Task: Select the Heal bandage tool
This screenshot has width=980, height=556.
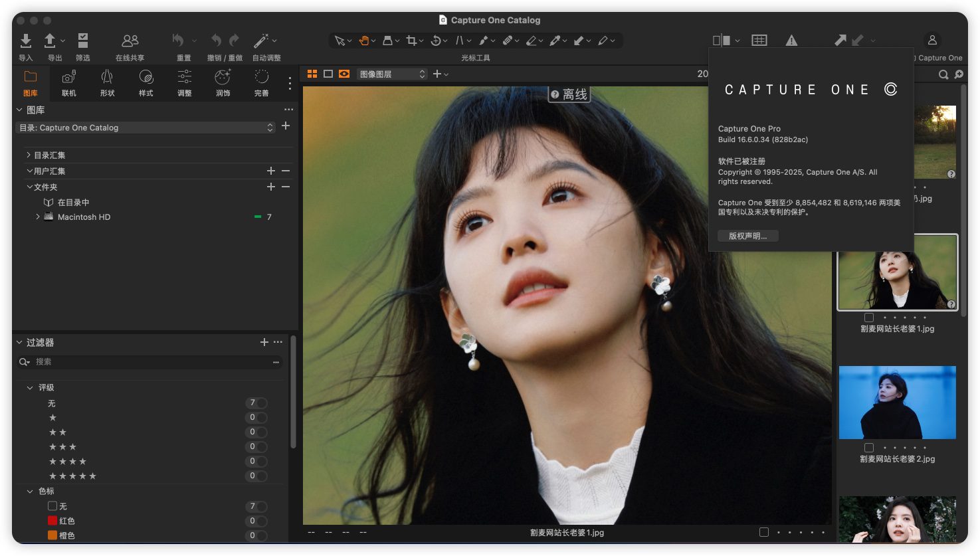Action: pyautogui.click(x=508, y=41)
